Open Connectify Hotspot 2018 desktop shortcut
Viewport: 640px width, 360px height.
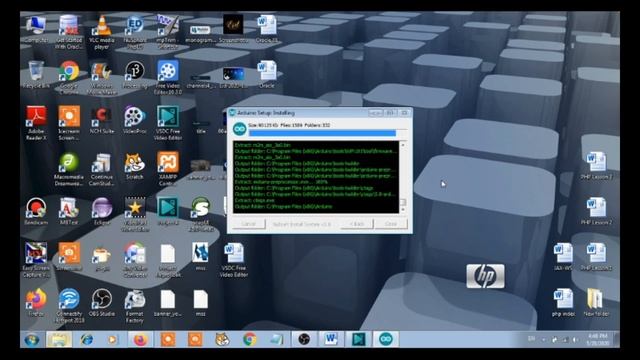pos(69,306)
